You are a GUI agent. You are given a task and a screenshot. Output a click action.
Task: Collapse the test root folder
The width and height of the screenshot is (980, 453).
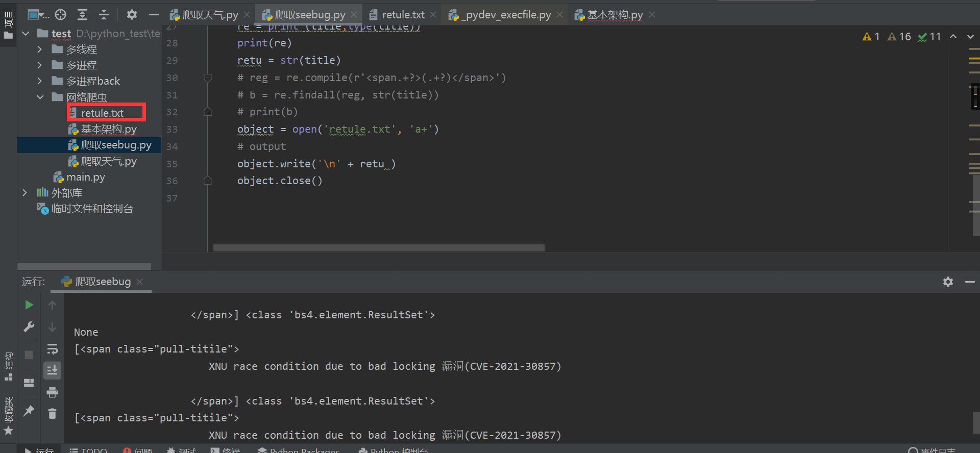tap(26, 34)
